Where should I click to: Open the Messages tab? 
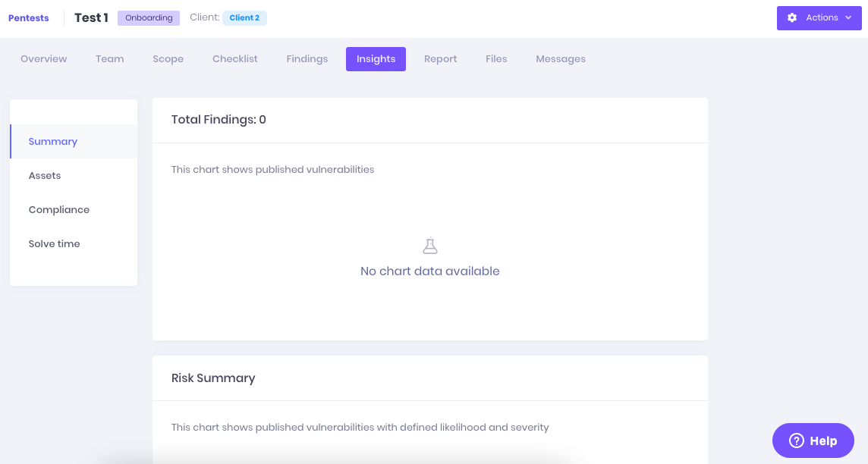pos(561,59)
